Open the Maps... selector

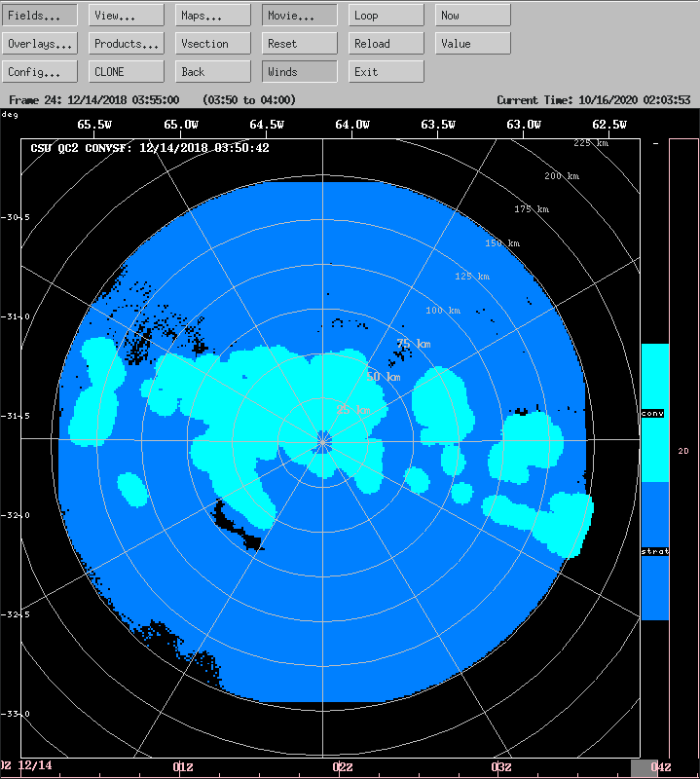(x=213, y=16)
